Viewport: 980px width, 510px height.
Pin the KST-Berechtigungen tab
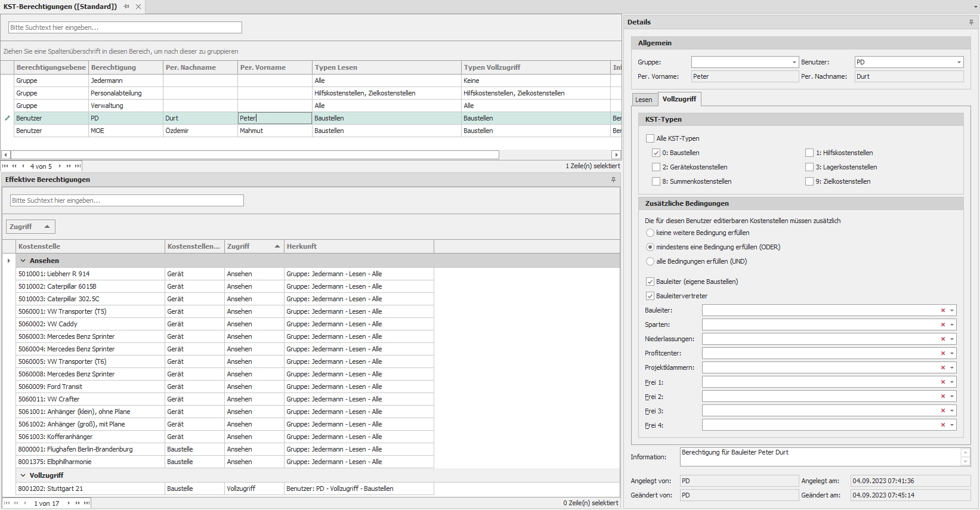tap(126, 7)
